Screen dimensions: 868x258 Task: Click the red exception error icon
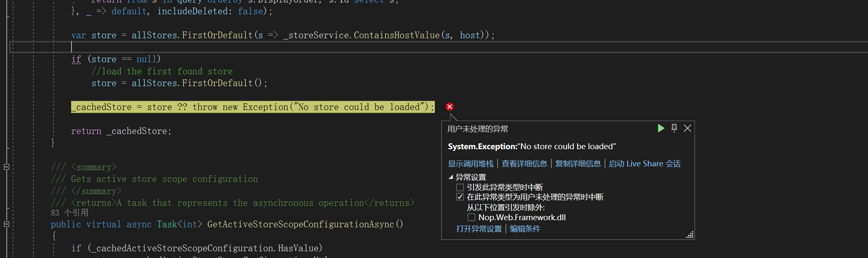tap(450, 106)
